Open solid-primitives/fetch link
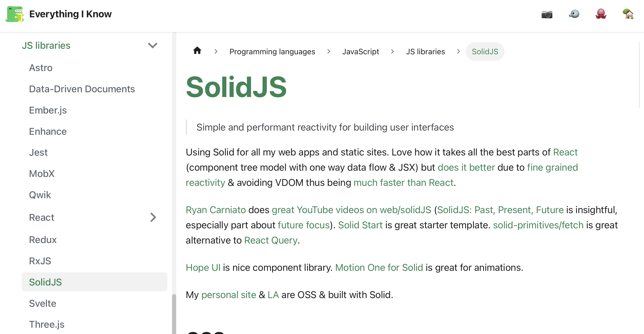 pos(538,225)
